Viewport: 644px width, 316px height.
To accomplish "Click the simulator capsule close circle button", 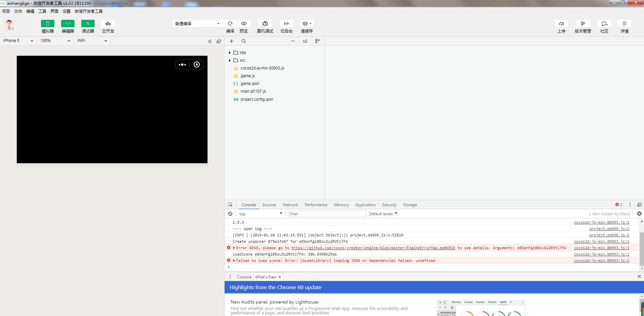I will [x=197, y=64].
